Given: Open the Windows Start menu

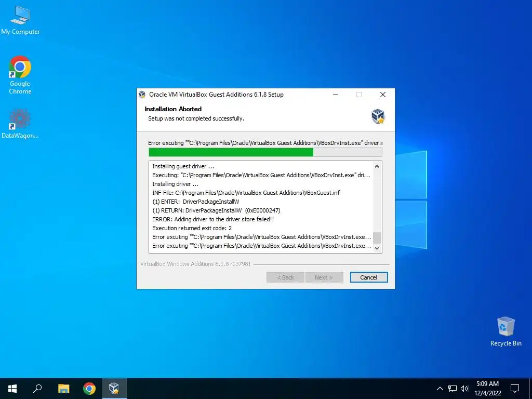Looking at the screenshot, I should 12,389.
